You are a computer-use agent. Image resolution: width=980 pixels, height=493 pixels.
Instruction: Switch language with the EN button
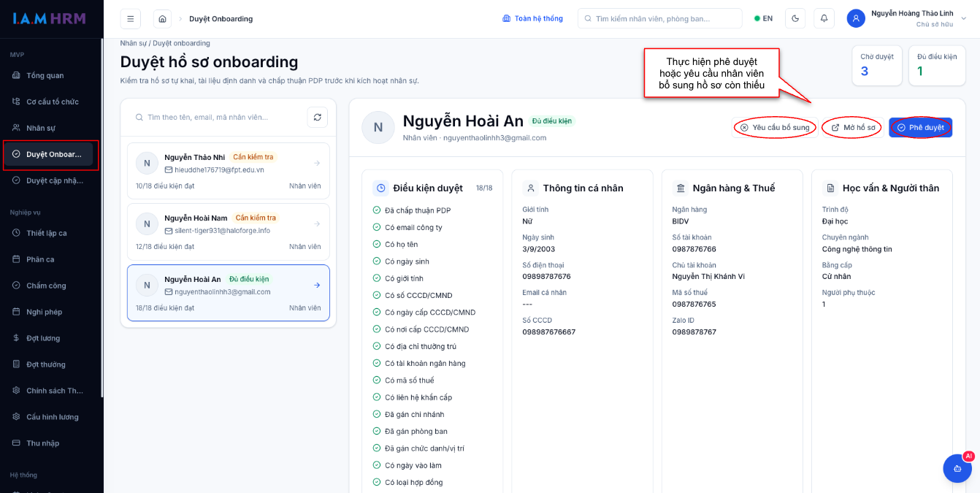pyautogui.click(x=763, y=18)
